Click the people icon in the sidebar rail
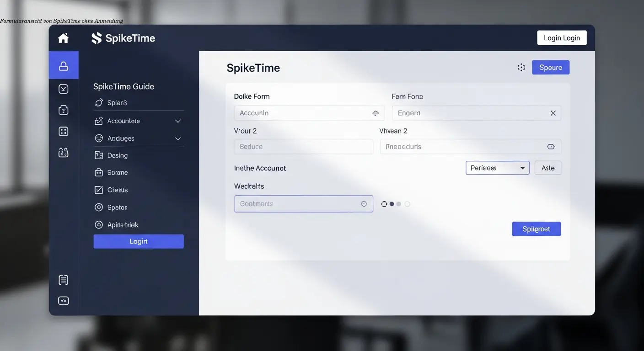This screenshot has height=351, width=644. [64, 152]
